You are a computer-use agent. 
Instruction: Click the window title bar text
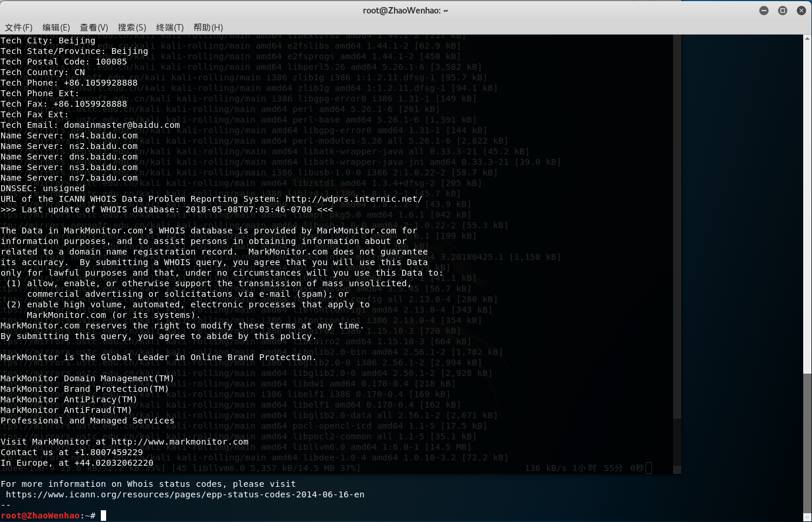(405, 11)
